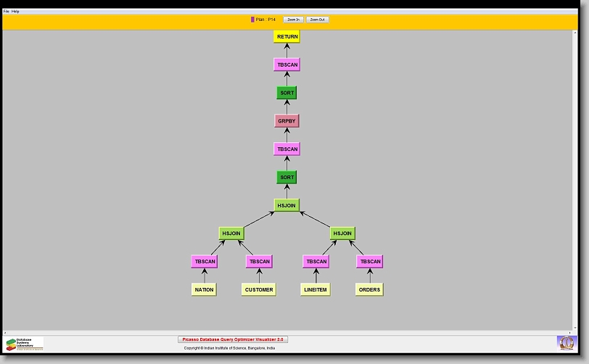589x364 pixels.
Task: Select the CUSTOMER table node
Action: point(259,289)
